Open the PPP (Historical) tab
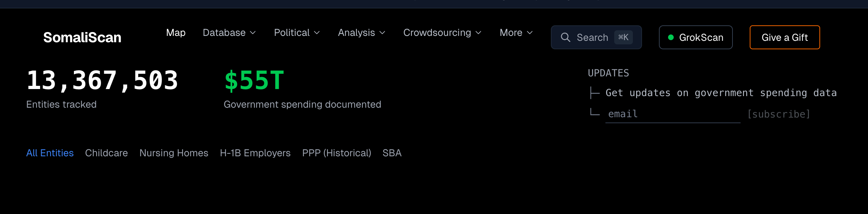Image resolution: width=868 pixels, height=214 pixels. (x=336, y=153)
